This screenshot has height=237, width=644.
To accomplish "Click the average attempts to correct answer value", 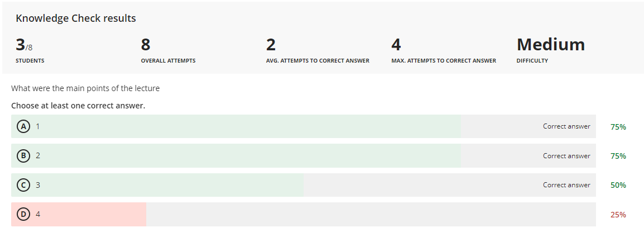I will (271, 45).
